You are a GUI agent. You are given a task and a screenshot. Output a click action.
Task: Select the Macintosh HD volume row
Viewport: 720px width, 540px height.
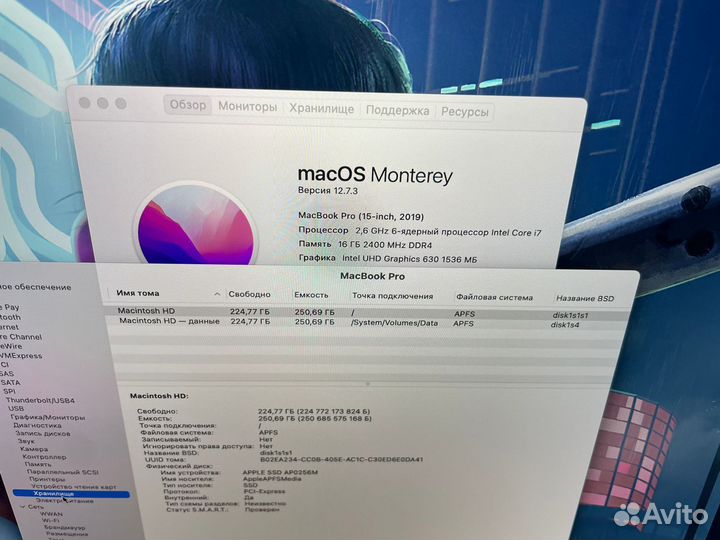pos(367,312)
